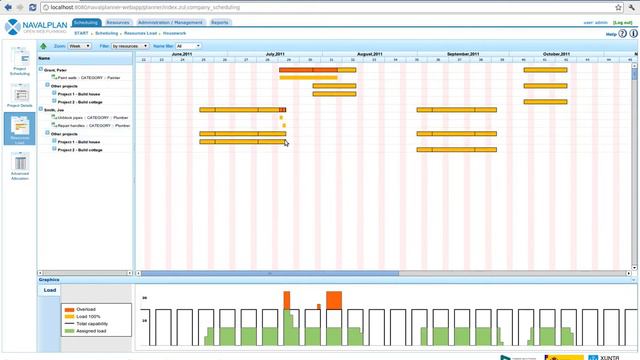This screenshot has height=360, width=640.
Task: Open the Name filter All dropdown
Action: point(188,46)
